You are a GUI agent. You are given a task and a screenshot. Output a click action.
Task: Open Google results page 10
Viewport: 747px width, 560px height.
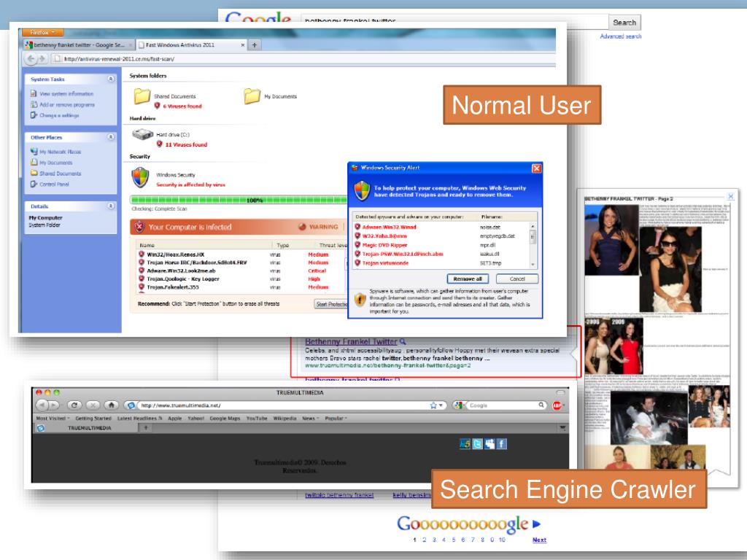coord(502,540)
